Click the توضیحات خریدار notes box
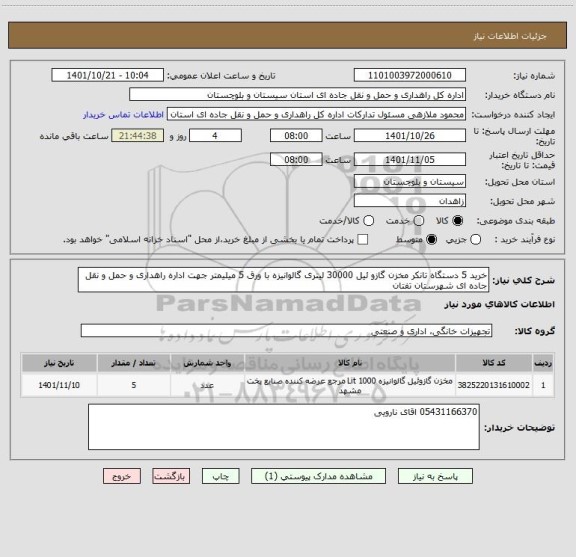Image resolution: width=576 pixels, height=557 pixels. point(284,427)
